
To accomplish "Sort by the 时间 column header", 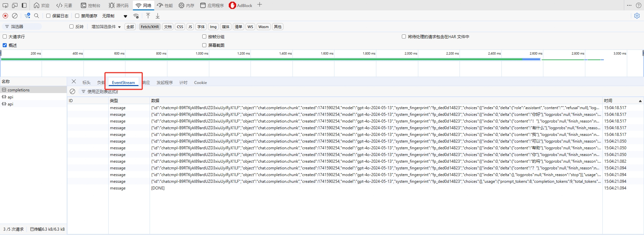I will click(x=623, y=100).
